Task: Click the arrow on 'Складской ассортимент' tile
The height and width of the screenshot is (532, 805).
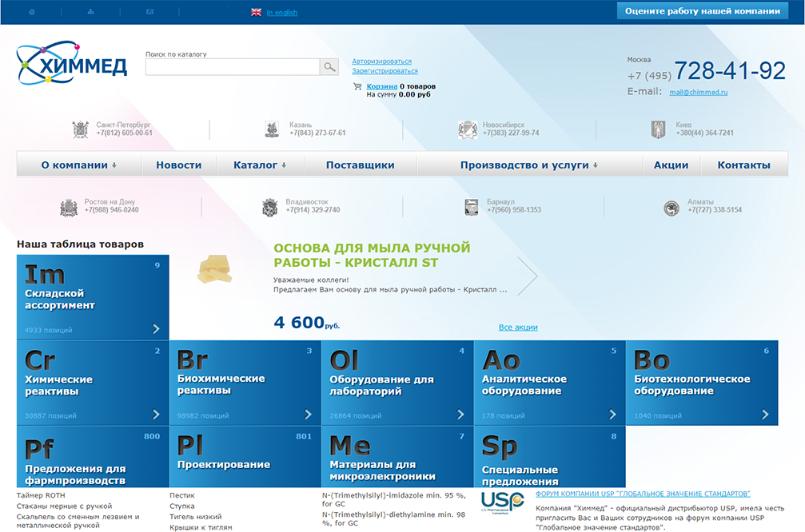Action: click(156, 329)
